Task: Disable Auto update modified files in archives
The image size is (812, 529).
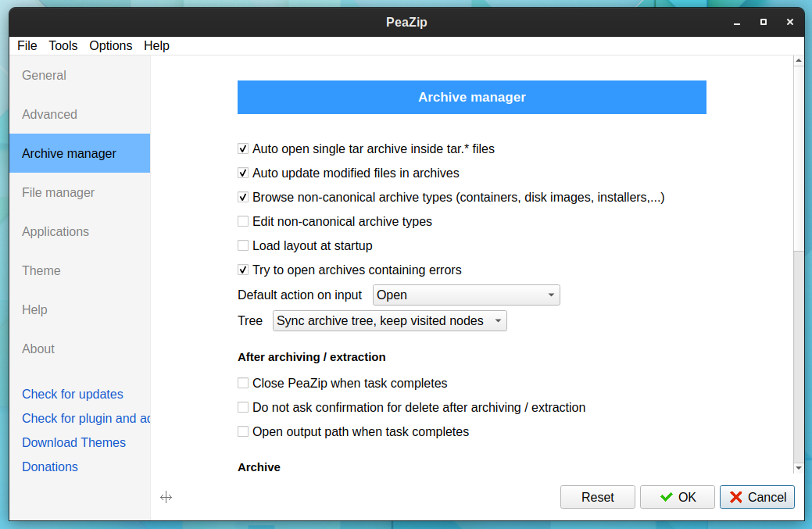Action: pyautogui.click(x=243, y=173)
